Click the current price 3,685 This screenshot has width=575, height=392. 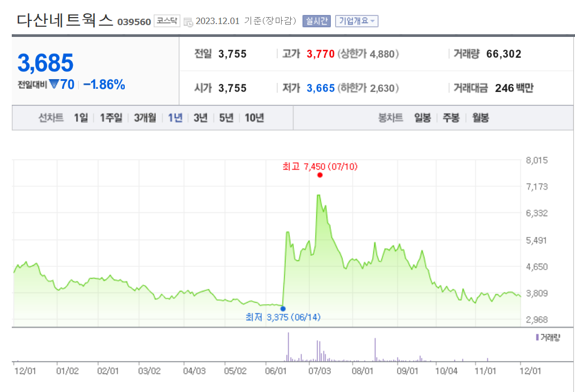point(46,63)
